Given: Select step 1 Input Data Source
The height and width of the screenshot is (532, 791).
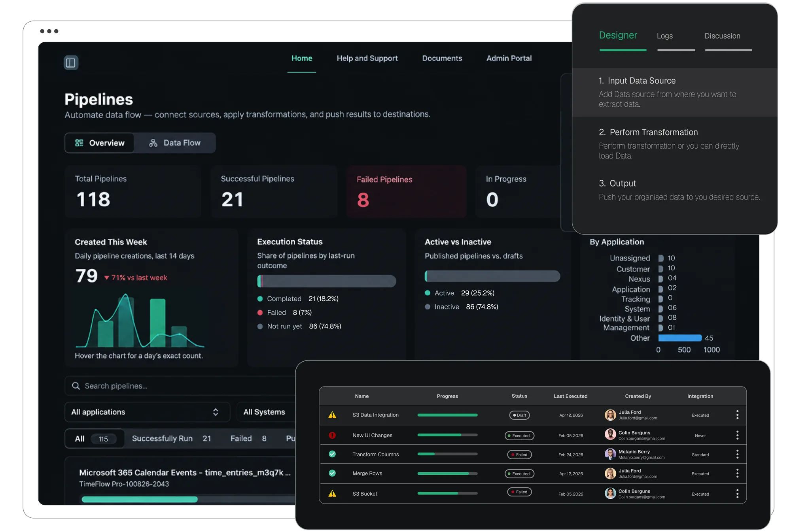Looking at the screenshot, I should [675, 92].
